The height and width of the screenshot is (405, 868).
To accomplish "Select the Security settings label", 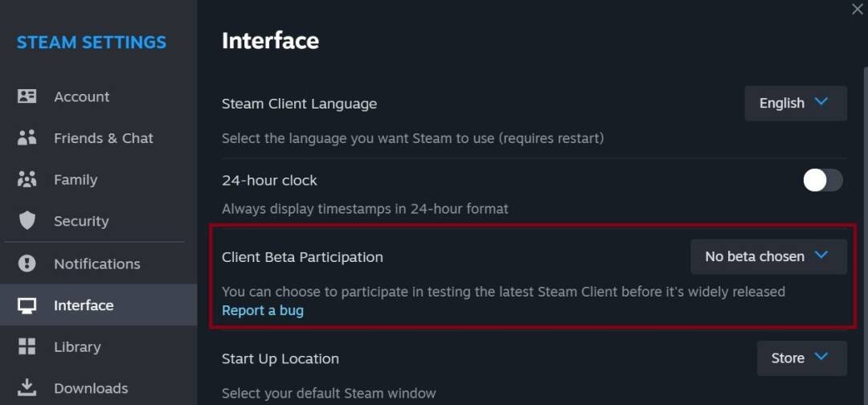I will pyautogui.click(x=81, y=221).
